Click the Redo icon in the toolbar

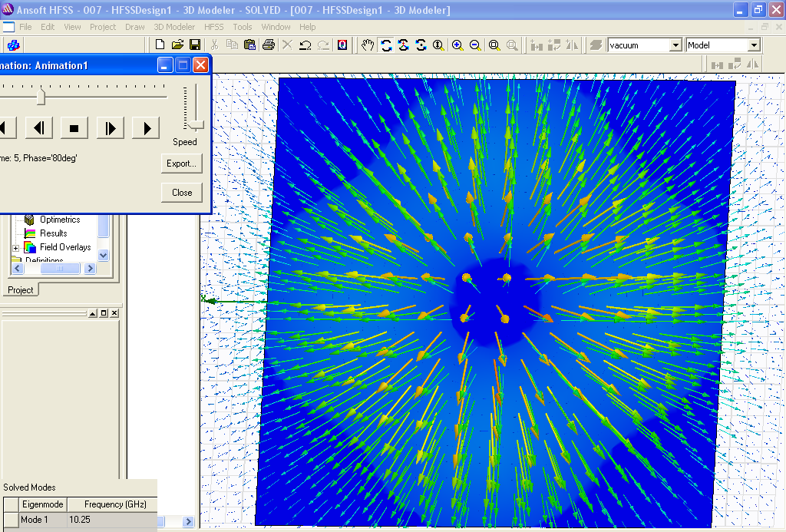pyautogui.click(x=323, y=45)
